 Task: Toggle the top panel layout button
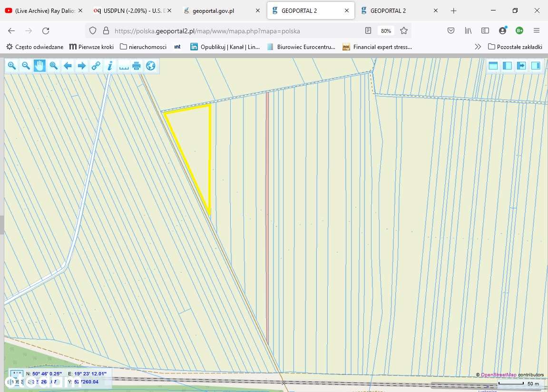tap(493, 66)
